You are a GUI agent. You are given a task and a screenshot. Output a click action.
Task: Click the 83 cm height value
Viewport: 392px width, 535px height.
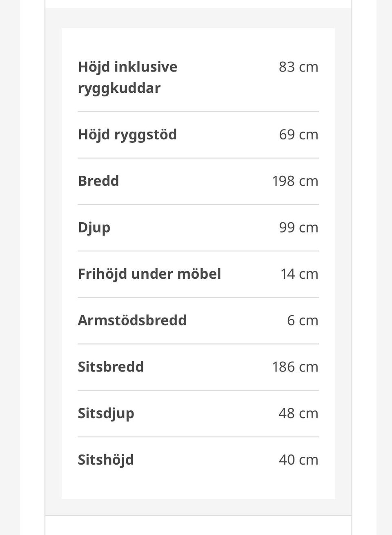pos(298,67)
